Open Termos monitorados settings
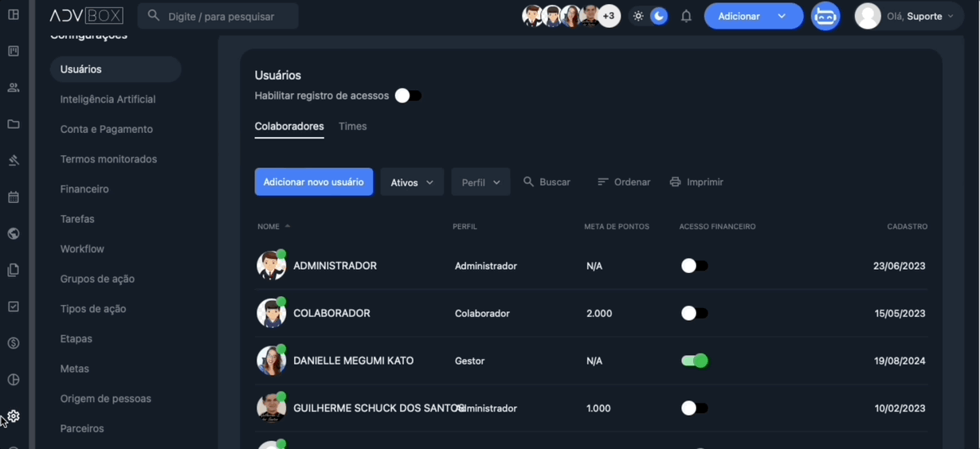The height and width of the screenshot is (449, 980). [x=108, y=159]
